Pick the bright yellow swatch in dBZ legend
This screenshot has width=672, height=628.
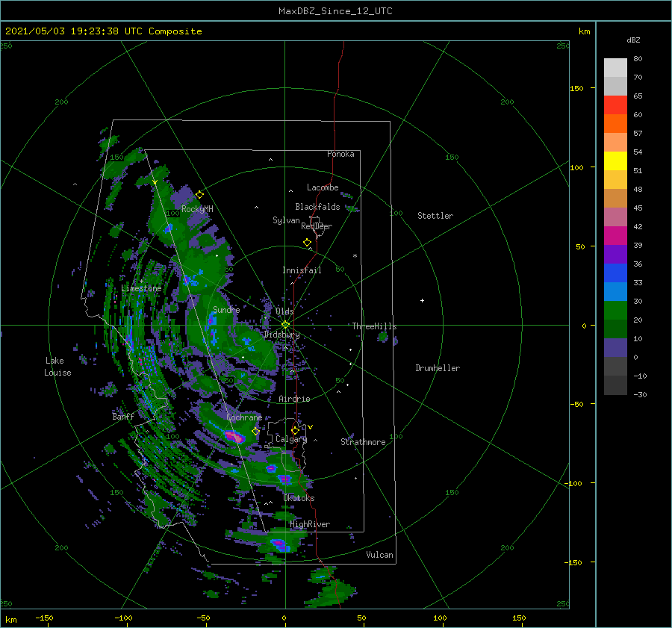(x=615, y=161)
